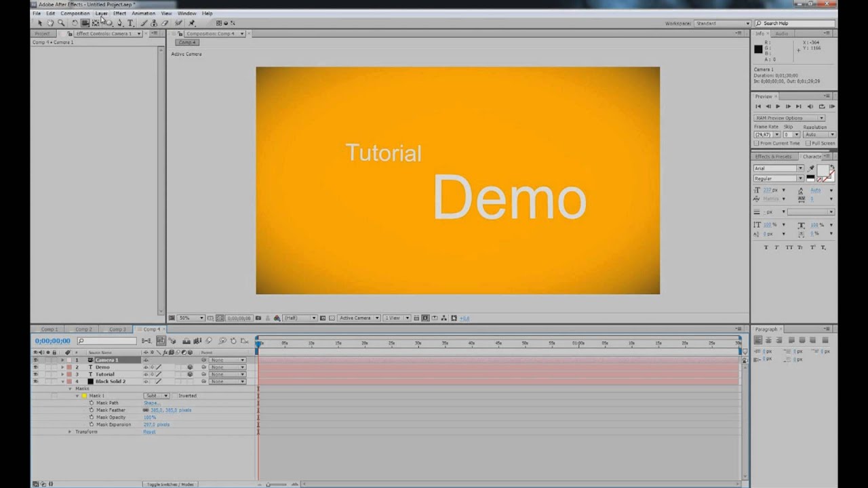This screenshot has width=868, height=488.
Task: Jump to last frame in Preview panel
Action: coord(798,106)
